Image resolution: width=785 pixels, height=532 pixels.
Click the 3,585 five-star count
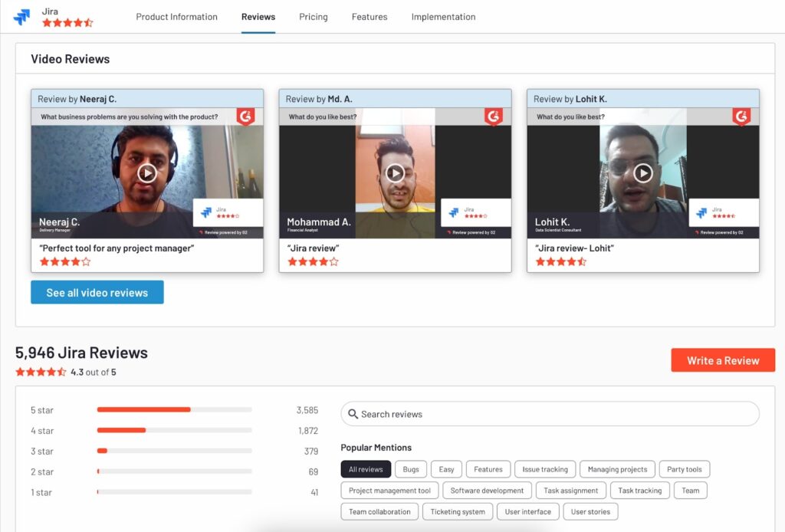point(307,410)
